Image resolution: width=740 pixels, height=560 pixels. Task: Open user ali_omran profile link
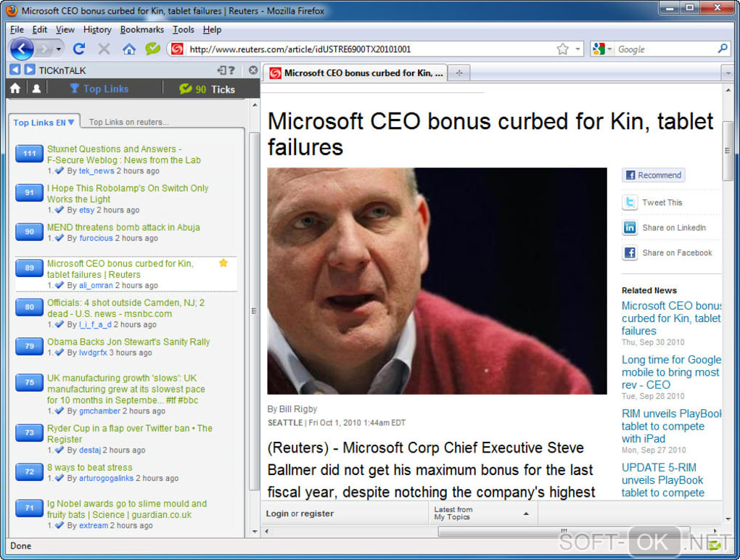[96, 285]
